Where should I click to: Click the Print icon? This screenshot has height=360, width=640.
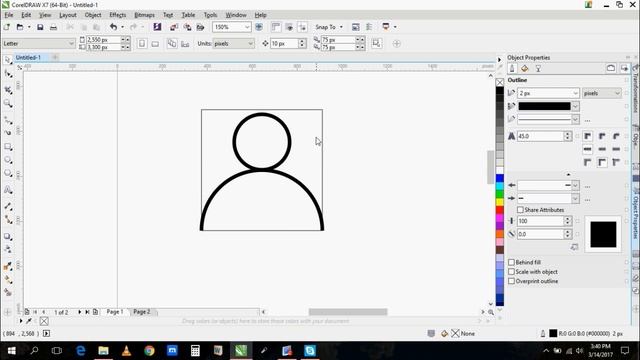pos(53,27)
